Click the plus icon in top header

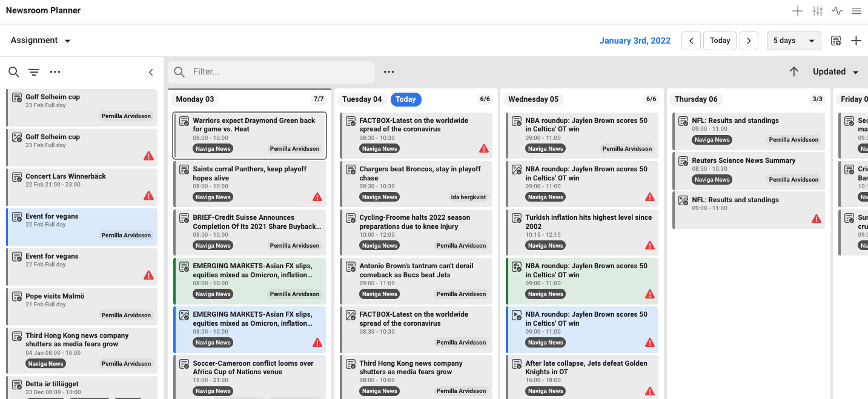coord(798,11)
